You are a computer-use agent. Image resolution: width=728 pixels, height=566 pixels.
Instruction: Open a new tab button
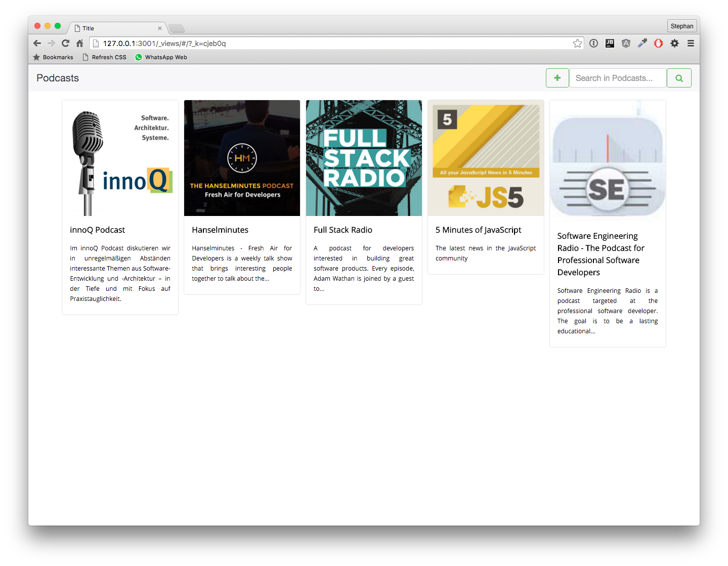point(177,28)
